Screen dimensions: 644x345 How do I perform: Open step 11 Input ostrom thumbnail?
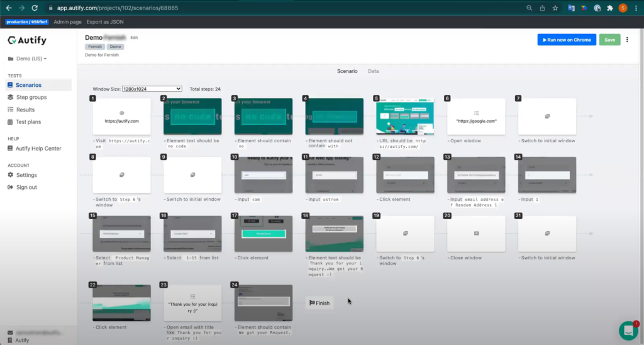click(335, 175)
